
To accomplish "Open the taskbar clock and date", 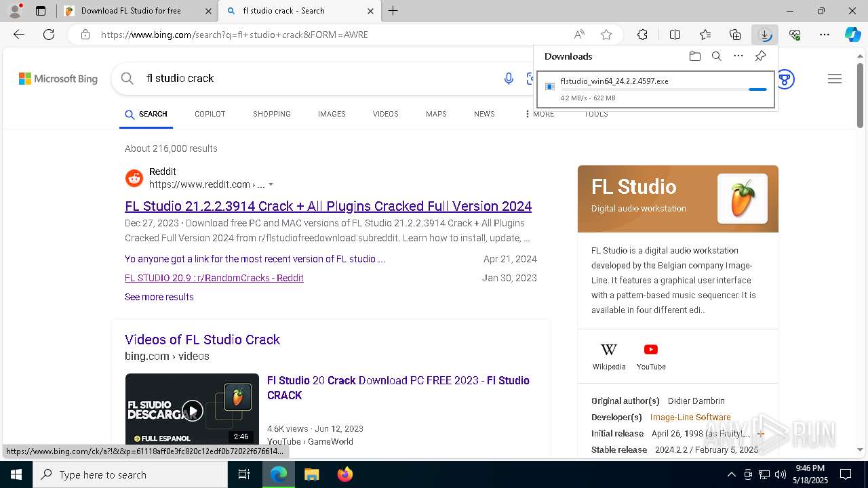I will click(x=810, y=474).
